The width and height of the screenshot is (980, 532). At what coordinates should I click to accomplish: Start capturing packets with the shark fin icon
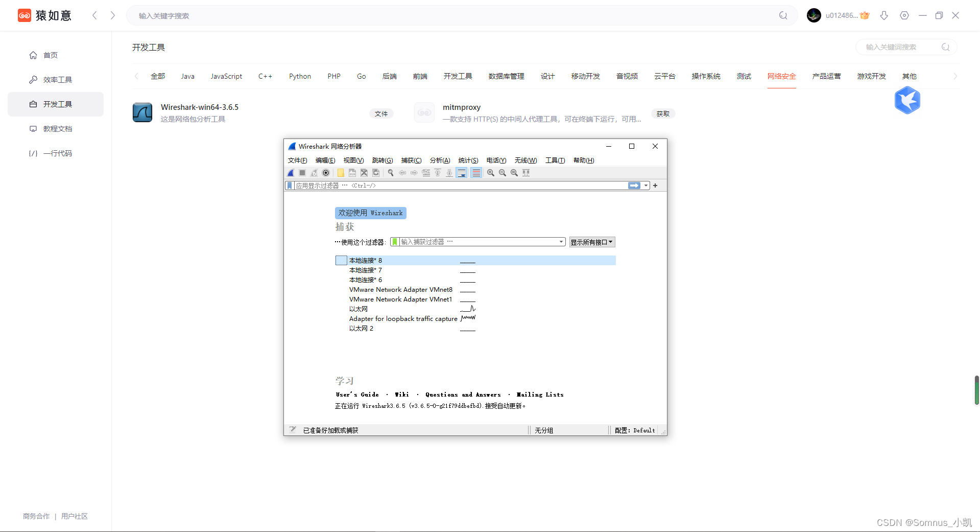coord(291,173)
